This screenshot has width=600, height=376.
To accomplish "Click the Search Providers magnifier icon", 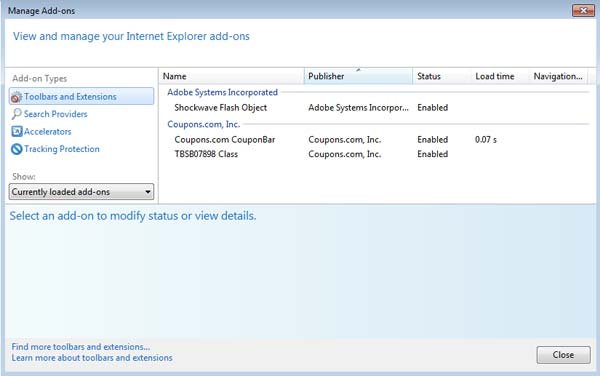I will [16, 114].
